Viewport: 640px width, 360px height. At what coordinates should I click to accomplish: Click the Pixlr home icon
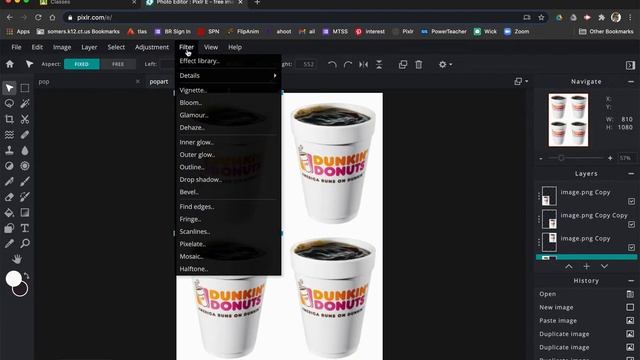9,64
